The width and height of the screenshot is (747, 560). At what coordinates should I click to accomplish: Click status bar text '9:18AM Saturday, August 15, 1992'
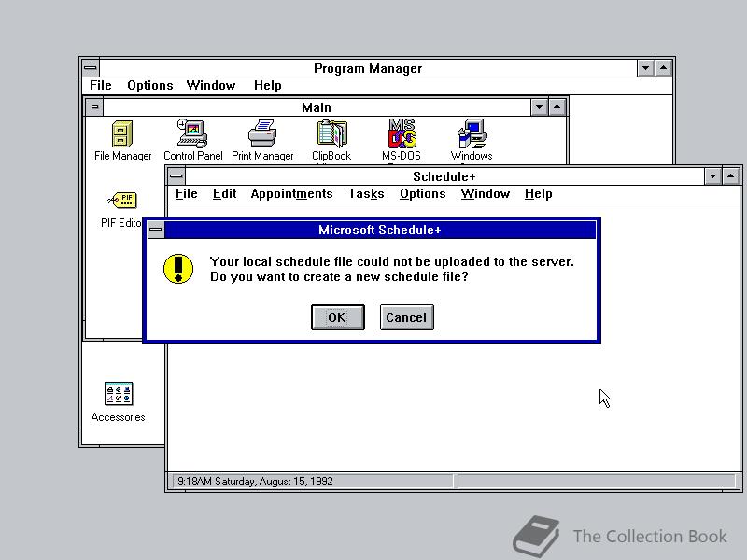(255, 482)
